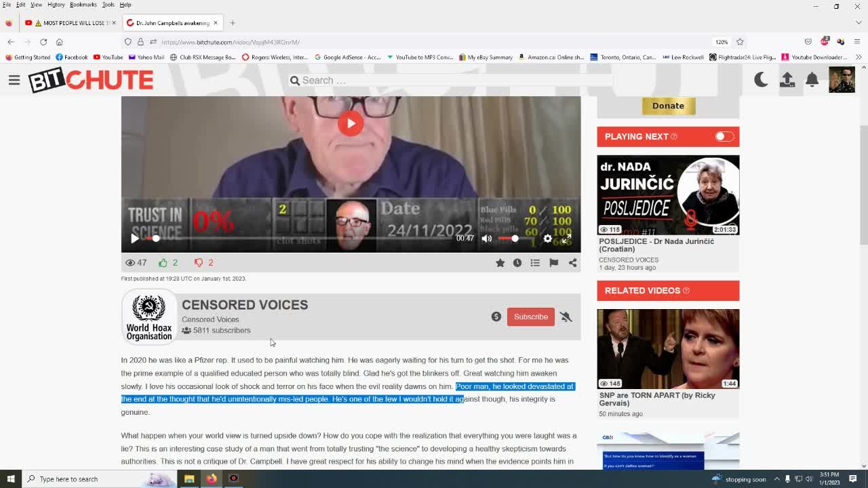
Task: Play video from control bar
Action: tap(134, 238)
